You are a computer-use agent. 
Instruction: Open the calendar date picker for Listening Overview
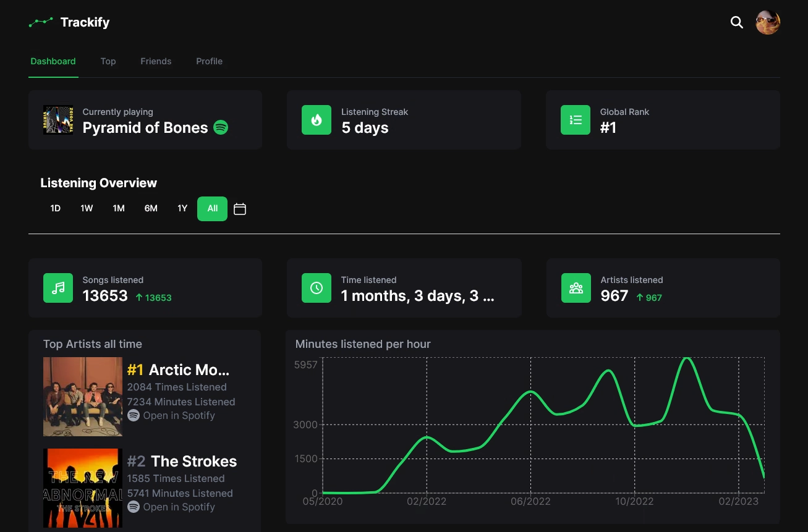coord(240,209)
